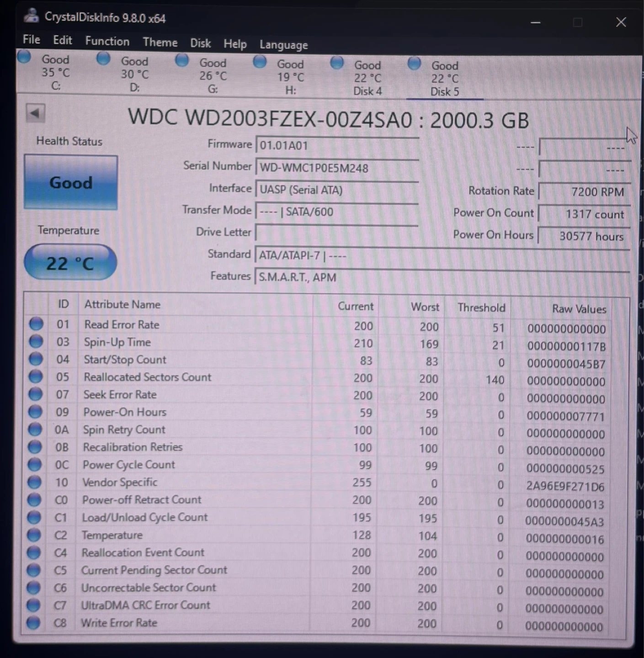Click status icon of Reallocated Sectors Count row
Viewport: 644px width, 658px height.
36,377
